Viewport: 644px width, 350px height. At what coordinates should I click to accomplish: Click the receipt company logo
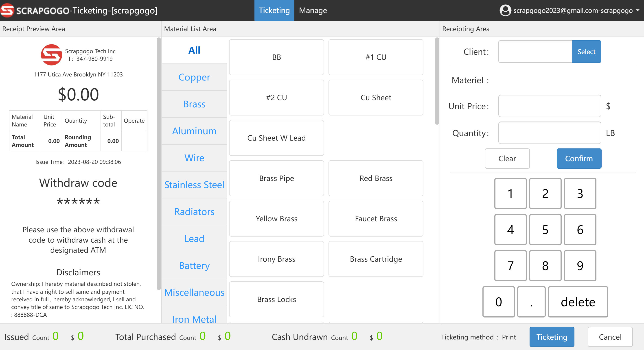pos(52,55)
